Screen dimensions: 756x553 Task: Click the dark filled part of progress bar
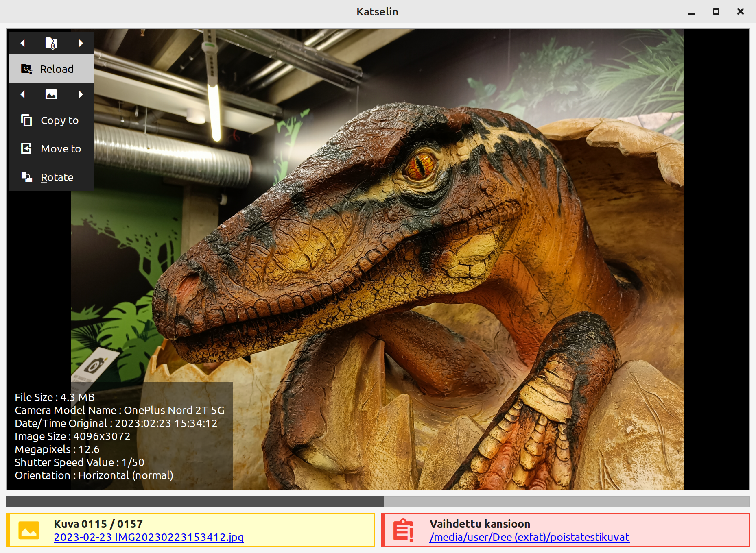194,501
